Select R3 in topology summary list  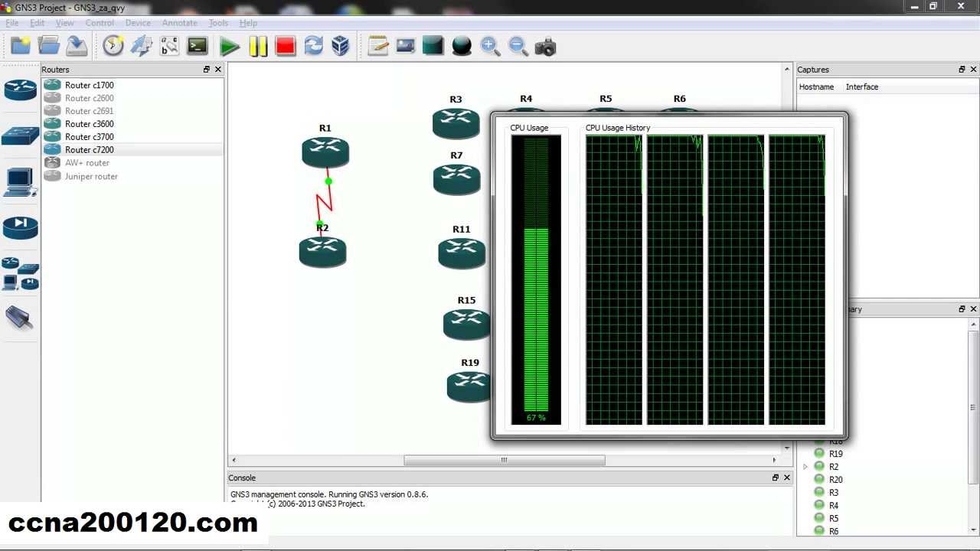[834, 493]
